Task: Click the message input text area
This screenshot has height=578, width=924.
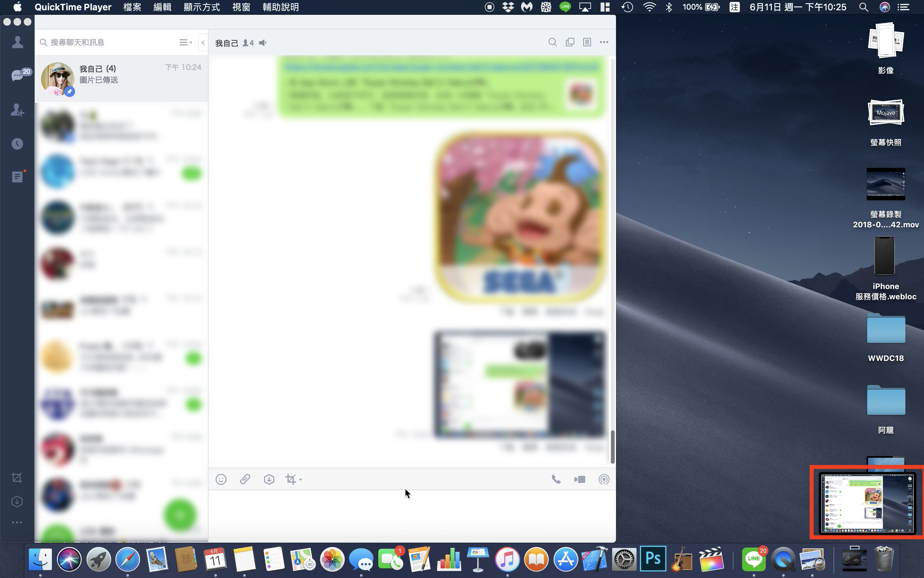Action: (x=412, y=515)
